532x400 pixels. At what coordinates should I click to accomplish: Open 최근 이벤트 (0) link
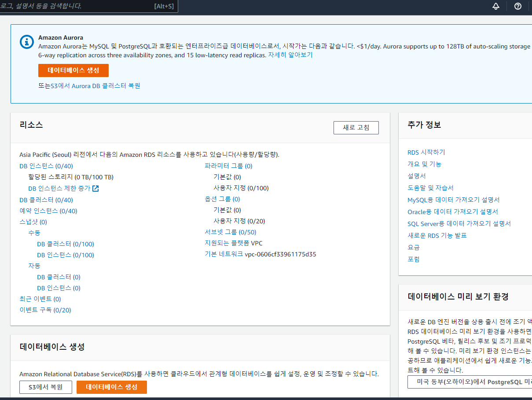(40, 299)
